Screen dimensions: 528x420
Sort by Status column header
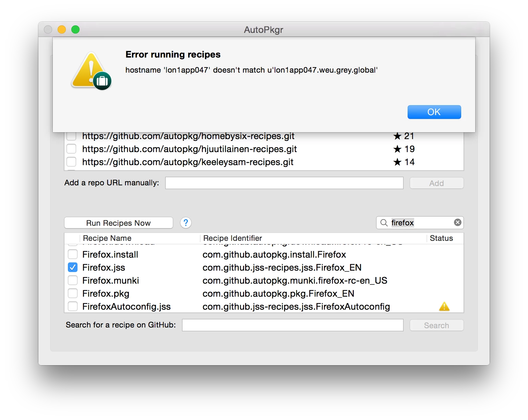tap(441, 238)
